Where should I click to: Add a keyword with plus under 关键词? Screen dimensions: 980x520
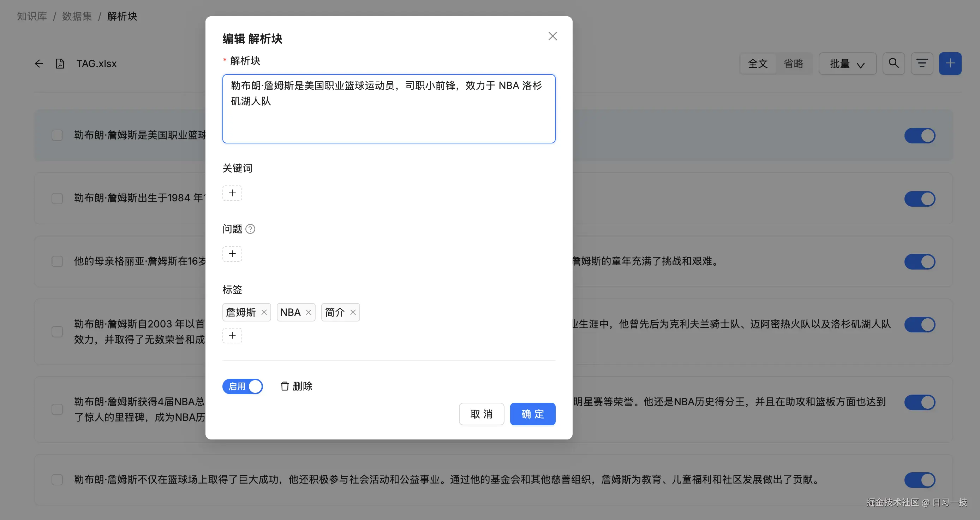coord(232,193)
